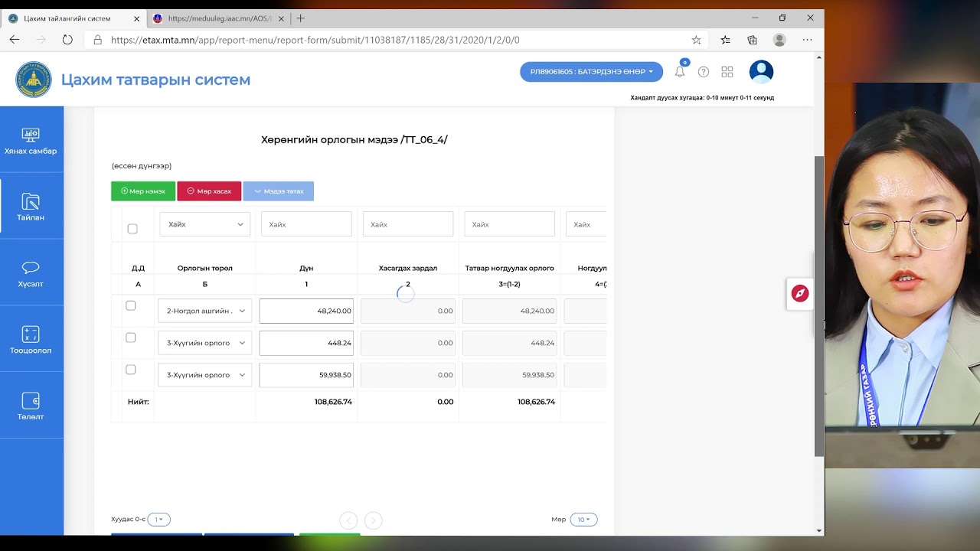
Task: Reload the current page
Action: [x=67, y=40]
